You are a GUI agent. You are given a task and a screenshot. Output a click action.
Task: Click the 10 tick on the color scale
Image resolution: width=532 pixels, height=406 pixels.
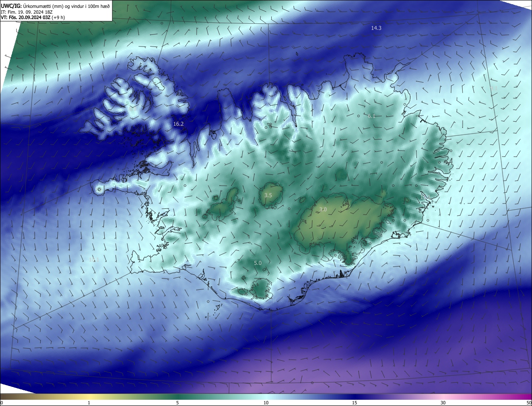pos(266,403)
